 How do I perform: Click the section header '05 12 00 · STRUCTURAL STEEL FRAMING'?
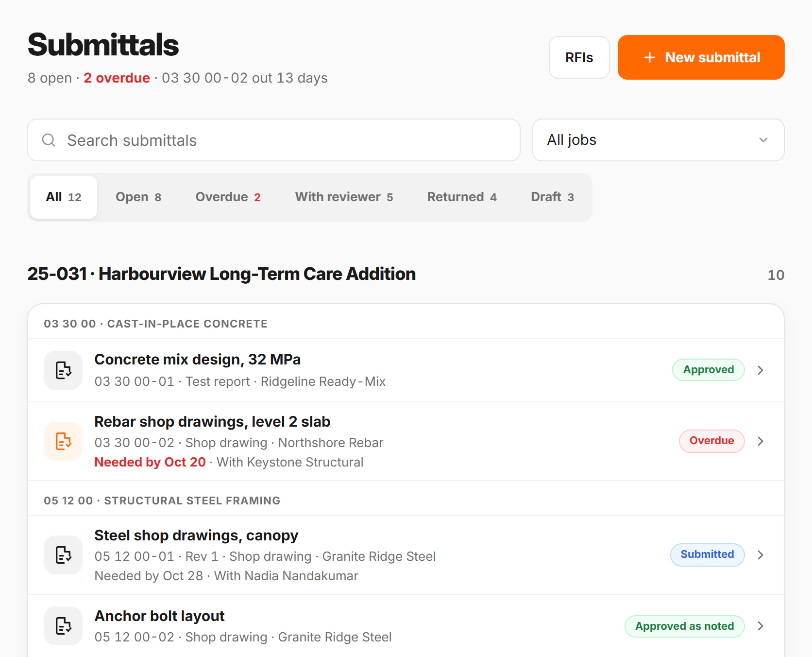coord(162,501)
